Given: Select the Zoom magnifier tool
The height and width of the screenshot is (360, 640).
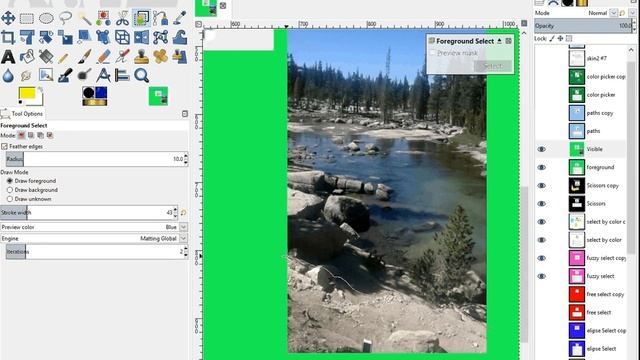Looking at the screenshot, I should click(x=142, y=75).
